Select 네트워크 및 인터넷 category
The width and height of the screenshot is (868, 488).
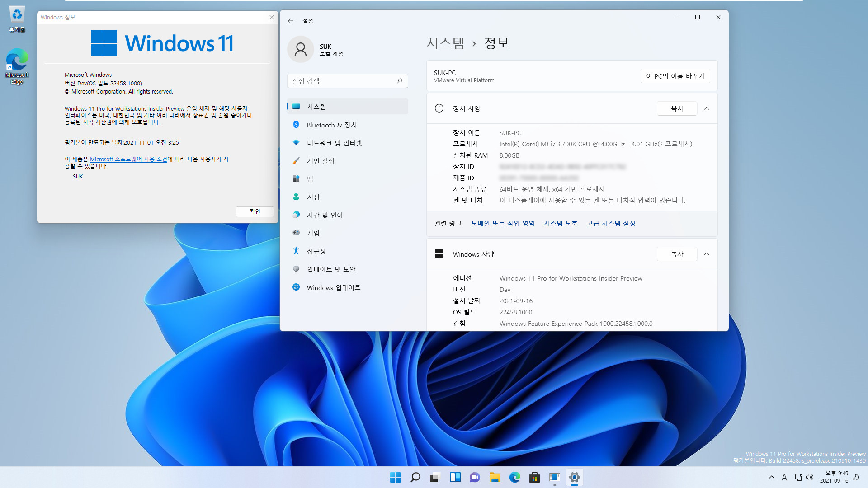click(347, 143)
